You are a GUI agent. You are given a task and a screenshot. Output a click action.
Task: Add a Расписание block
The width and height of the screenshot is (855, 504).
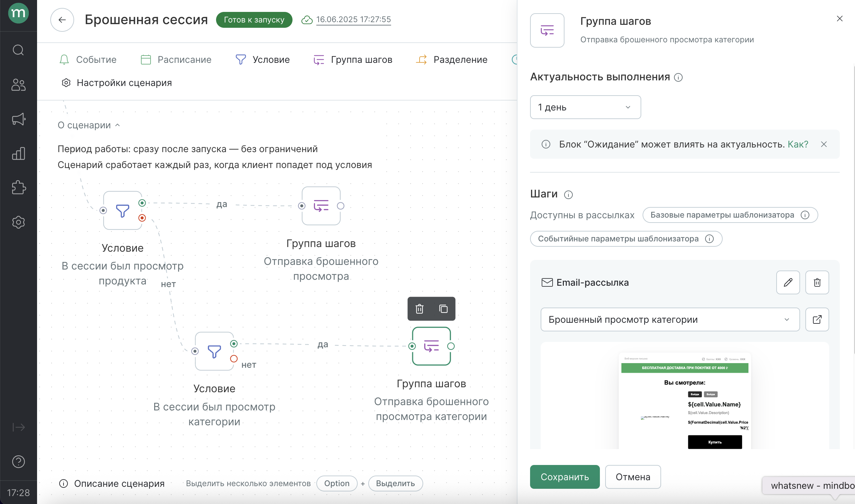coord(176,60)
